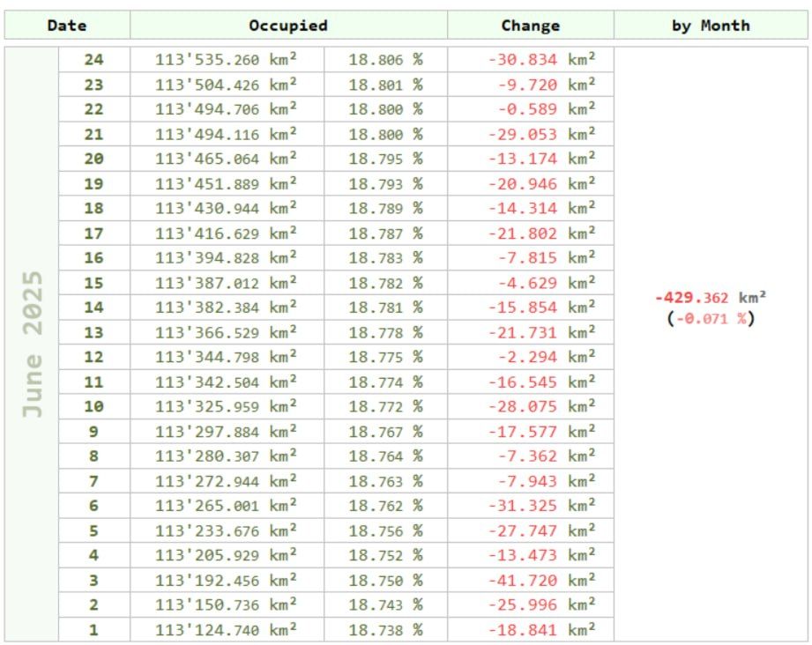Click date cell 24
The width and height of the screenshot is (812, 645).
(94, 60)
